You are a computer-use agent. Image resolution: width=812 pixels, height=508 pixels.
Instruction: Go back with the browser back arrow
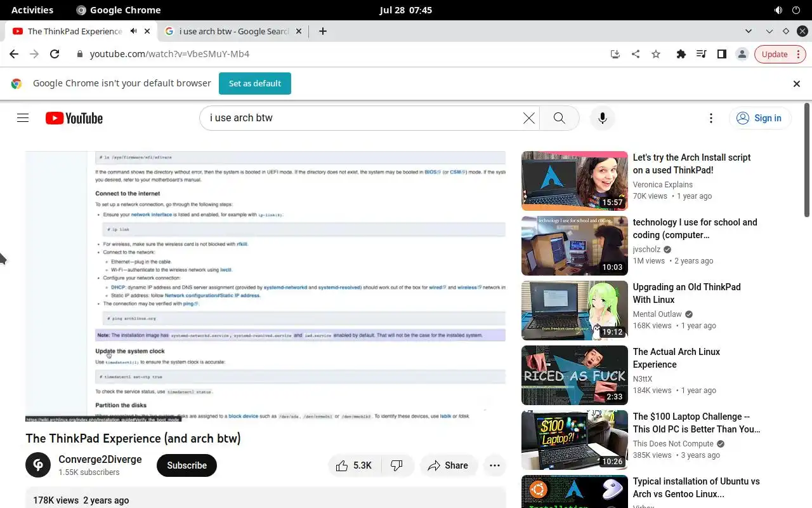14,54
